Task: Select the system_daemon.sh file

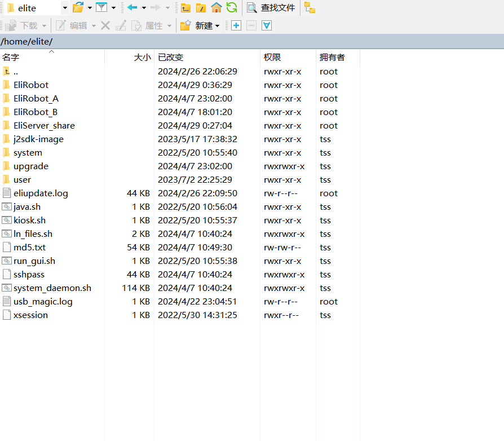Action: click(x=52, y=288)
